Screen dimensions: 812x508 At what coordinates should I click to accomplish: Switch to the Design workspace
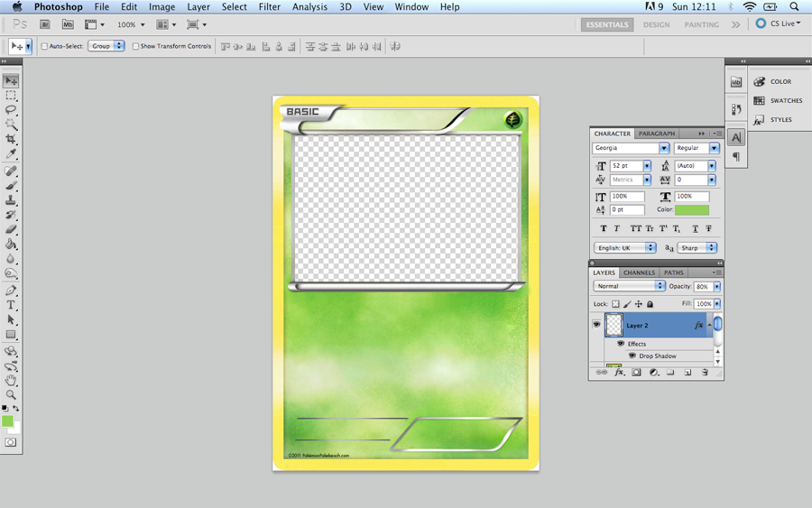(656, 24)
